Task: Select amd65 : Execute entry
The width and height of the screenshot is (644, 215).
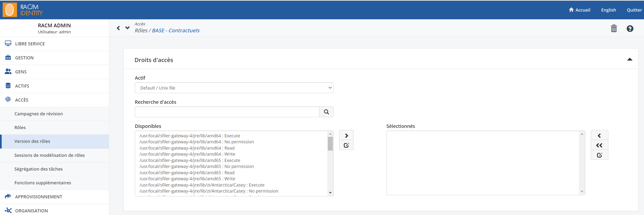Action: tap(190, 160)
